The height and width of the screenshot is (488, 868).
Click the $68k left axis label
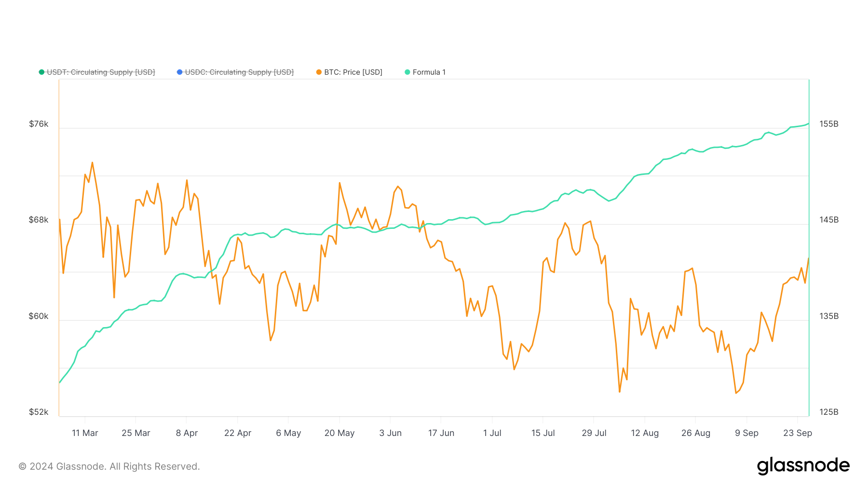click(39, 220)
